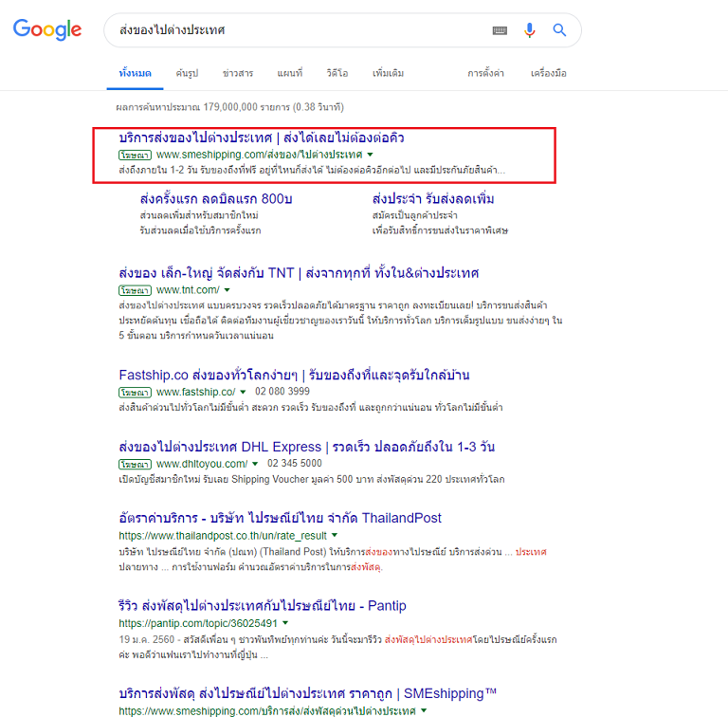This screenshot has height=717, width=728.
Task: Open Fastship.co ad headline link
Action: click(x=294, y=375)
